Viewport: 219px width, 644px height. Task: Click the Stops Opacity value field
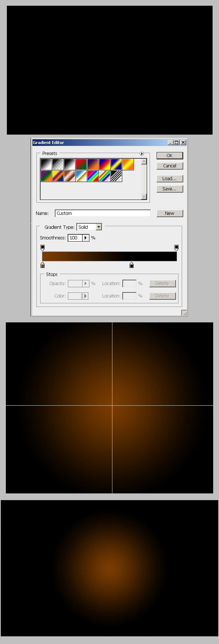tap(75, 283)
